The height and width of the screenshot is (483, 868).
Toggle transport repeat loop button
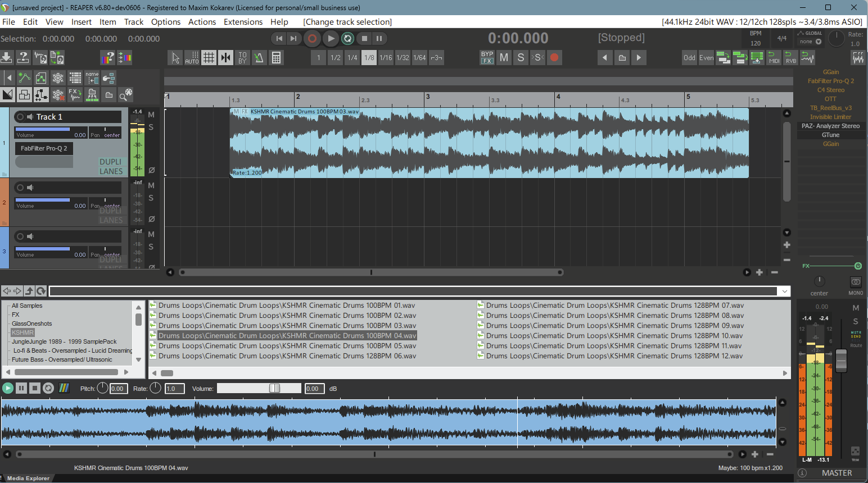click(x=347, y=39)
